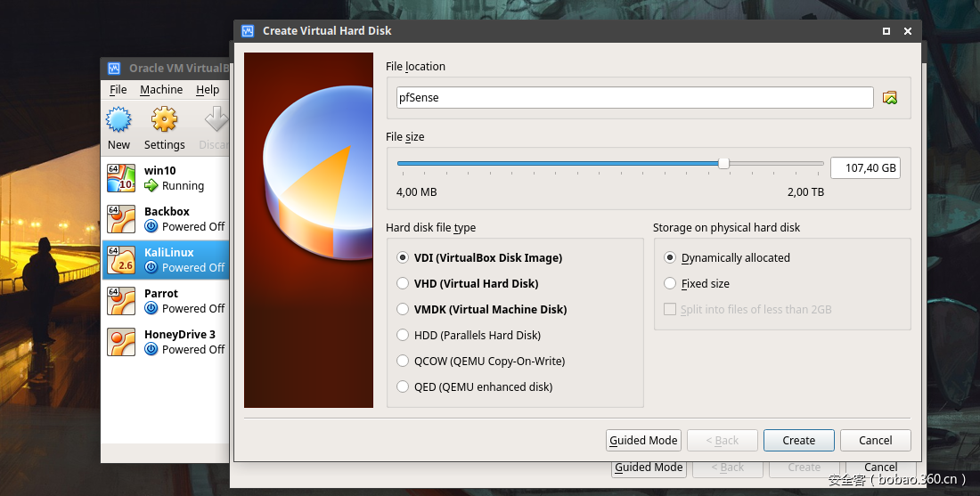Select the Parrot virtual machine name
The height and width of the screenshot is (496, 980).
click(161, 293)
